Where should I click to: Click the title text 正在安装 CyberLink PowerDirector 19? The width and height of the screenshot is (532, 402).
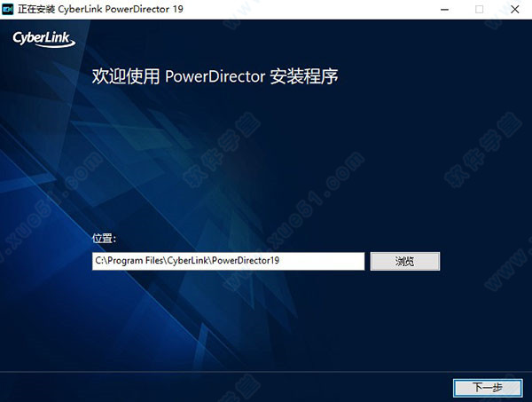coord(100,9)
